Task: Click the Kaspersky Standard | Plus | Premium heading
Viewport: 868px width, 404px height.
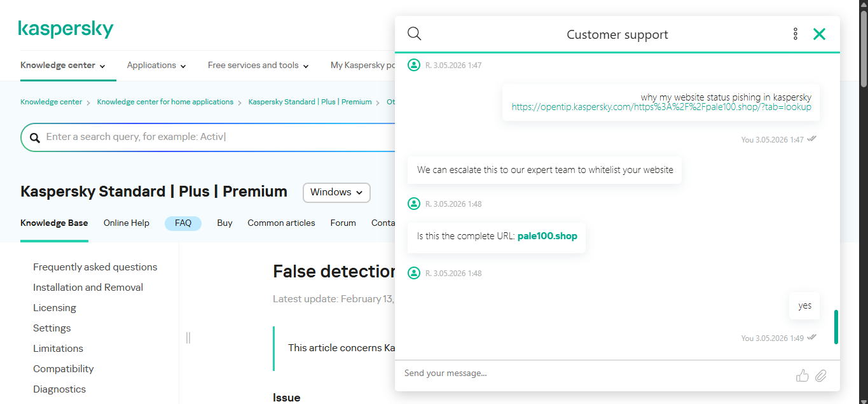Action: [154, 192]
